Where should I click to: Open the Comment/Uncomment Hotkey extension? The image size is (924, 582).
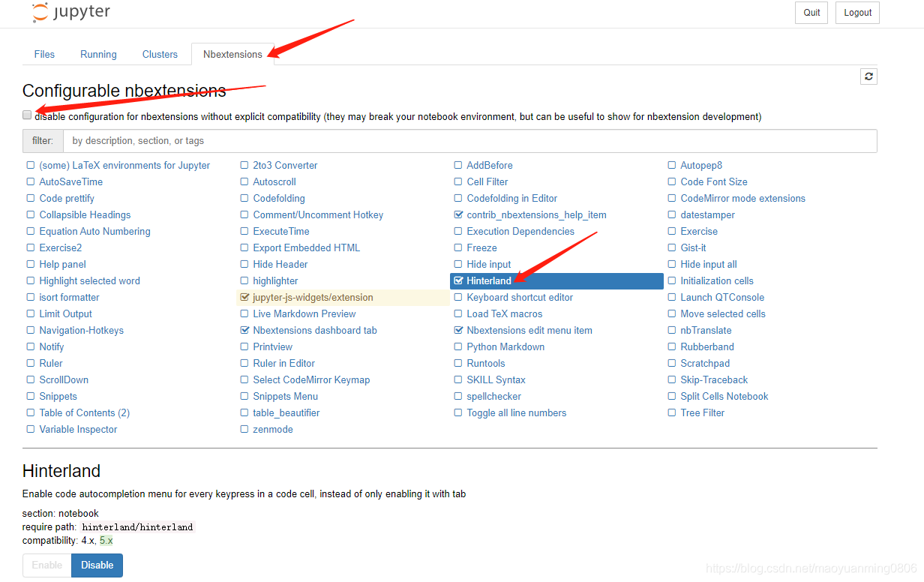[318, 215]
